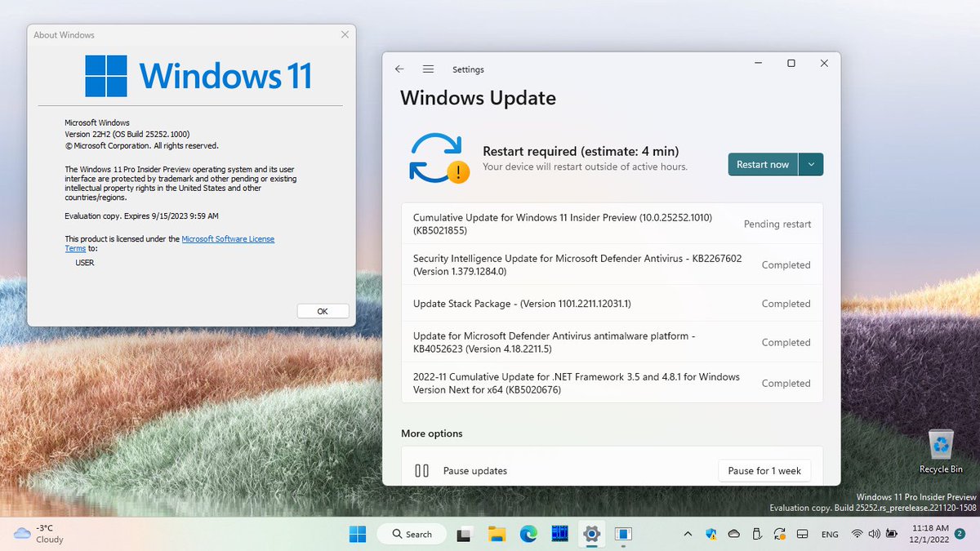Select the KB4052623 antimalware platform update row
The image size is (980, 551).
pyautogui.click(x=612, y=342)
